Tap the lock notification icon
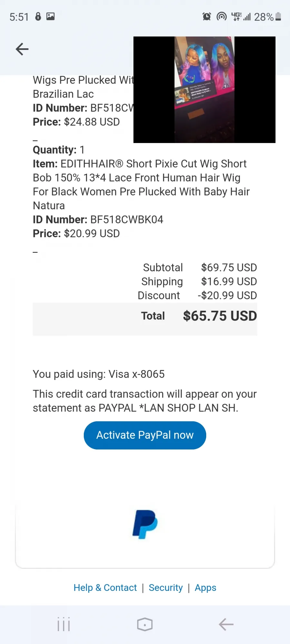The image size is (290, 644). [38, 16]
